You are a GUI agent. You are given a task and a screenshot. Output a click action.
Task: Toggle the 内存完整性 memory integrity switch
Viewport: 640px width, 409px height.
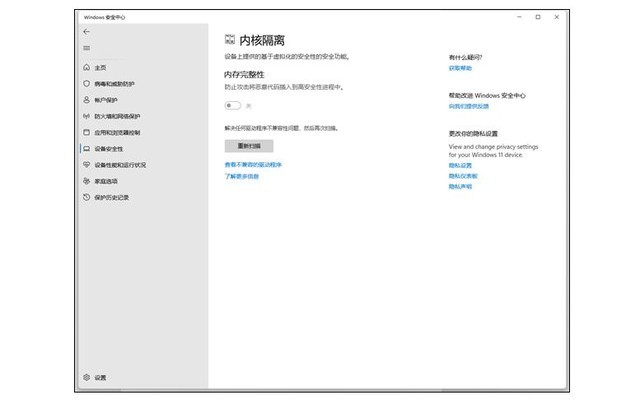233,106
